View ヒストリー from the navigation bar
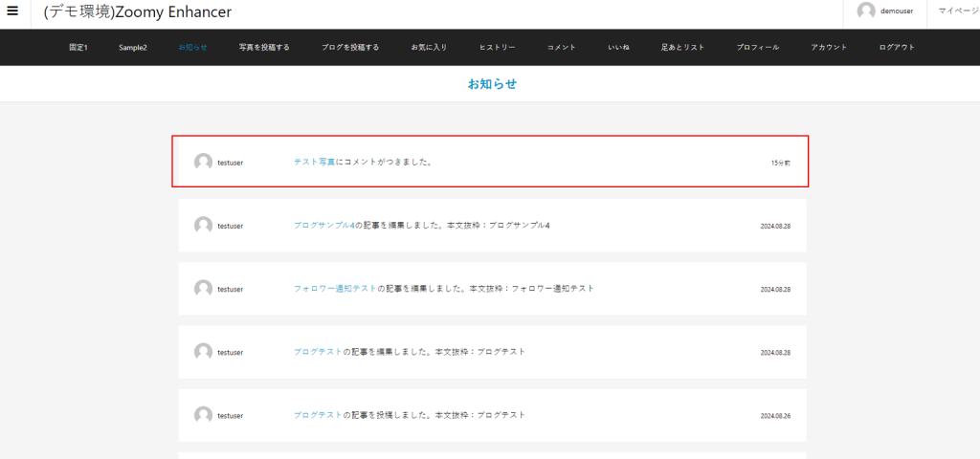980x459 pixels. (x=498, y=48)
